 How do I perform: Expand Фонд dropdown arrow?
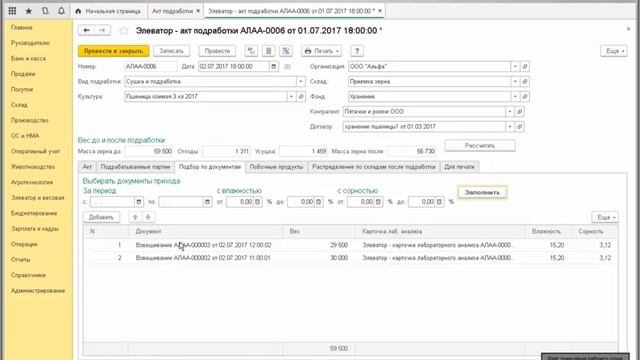[515, 96]
